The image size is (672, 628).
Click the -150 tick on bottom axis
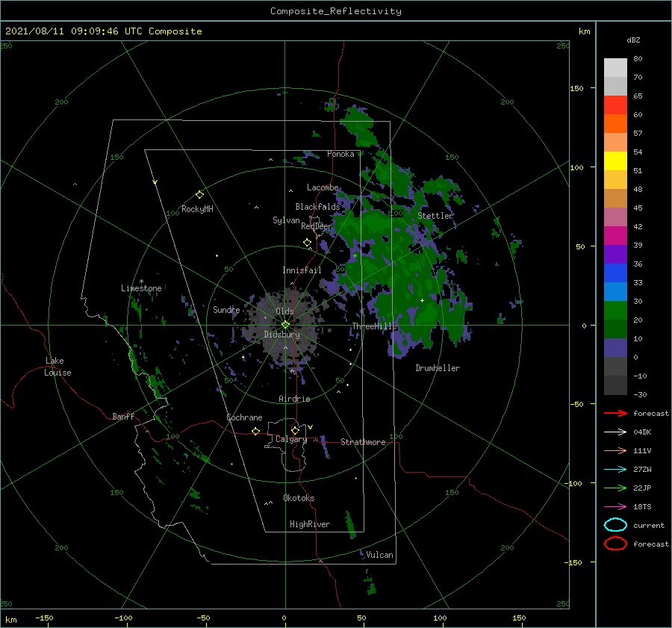(x=44, y=618)
